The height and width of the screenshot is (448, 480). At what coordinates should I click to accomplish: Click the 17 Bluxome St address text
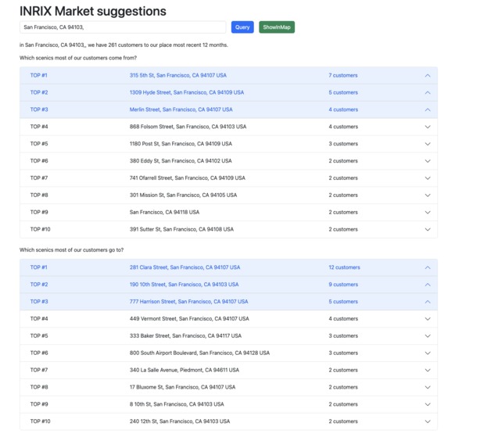pos(182,387)
